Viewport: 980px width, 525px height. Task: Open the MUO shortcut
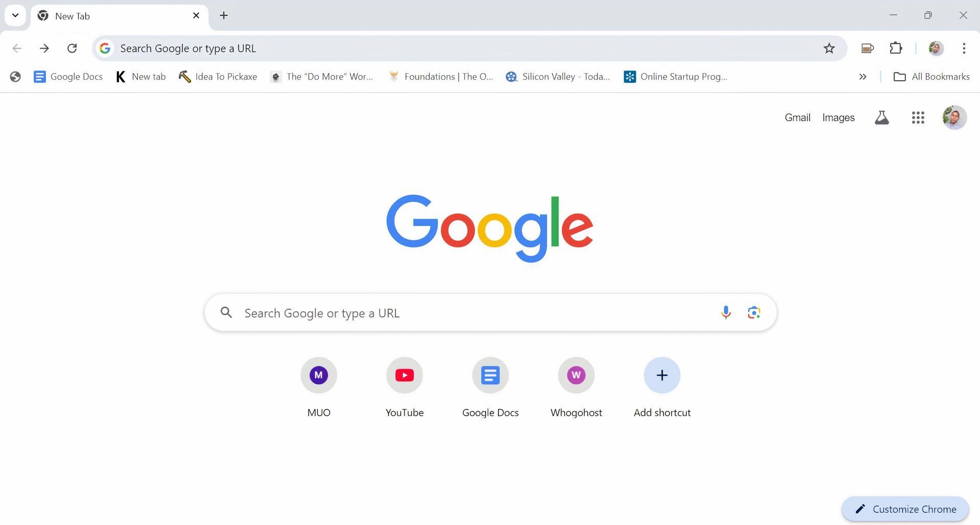pos(319,387)
